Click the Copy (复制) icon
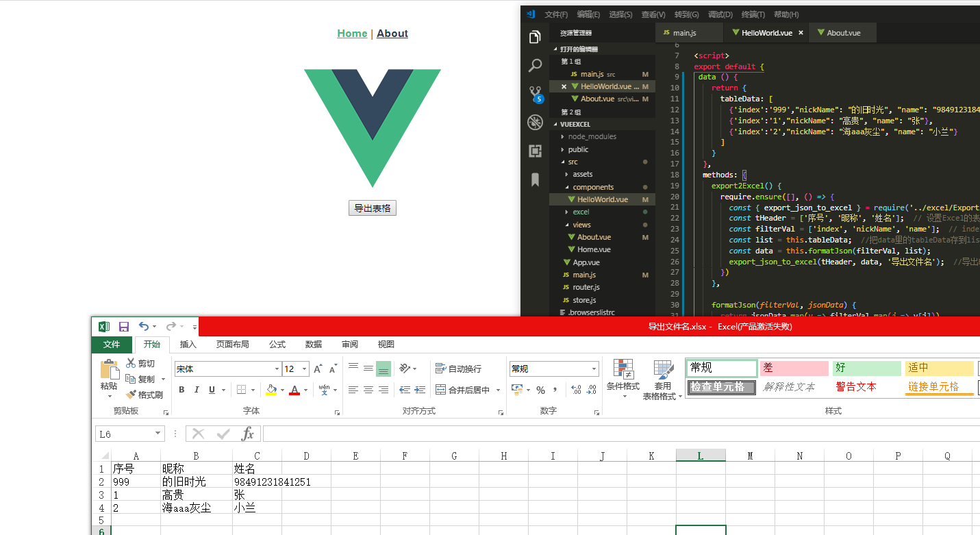Viewport: 980px width, 535px height. (x=131, y=379)
